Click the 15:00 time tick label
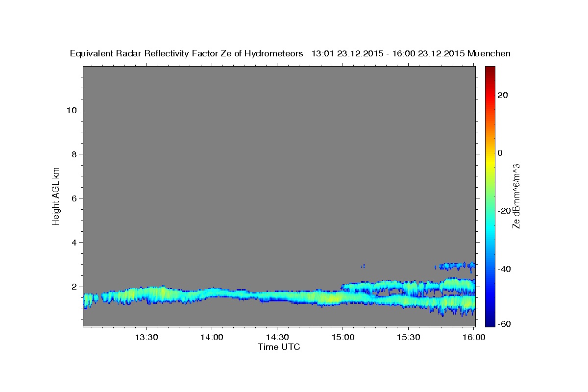This screenshot has height=392, width=588. [343, 337]
